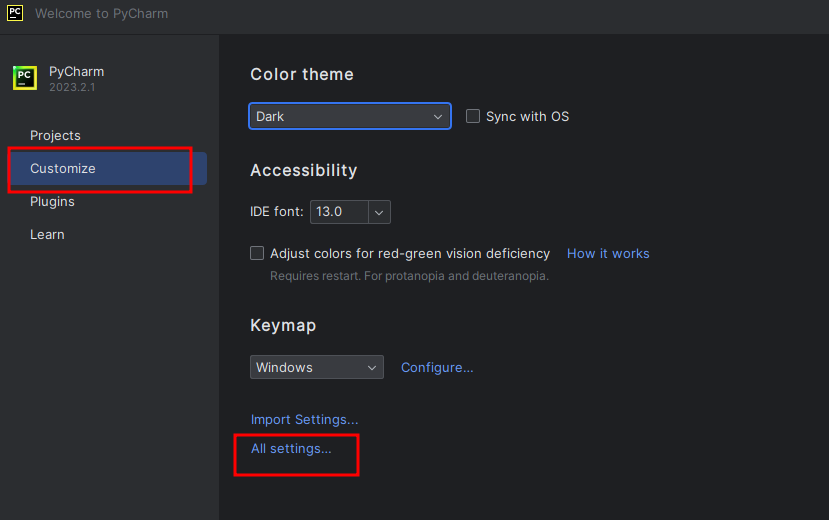Go to the Plugins section
This screenshot has height=520, width=829.
pos(52,202)
